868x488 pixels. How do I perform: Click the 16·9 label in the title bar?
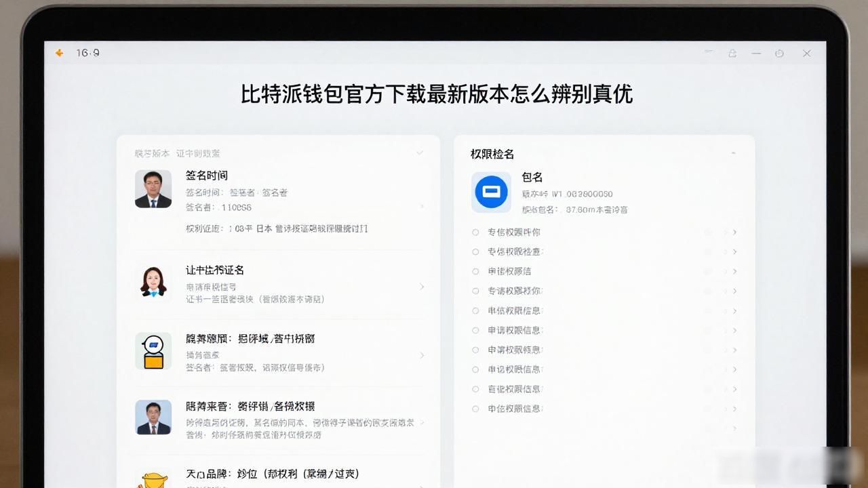pyautogui.click(x=87, y=53)
